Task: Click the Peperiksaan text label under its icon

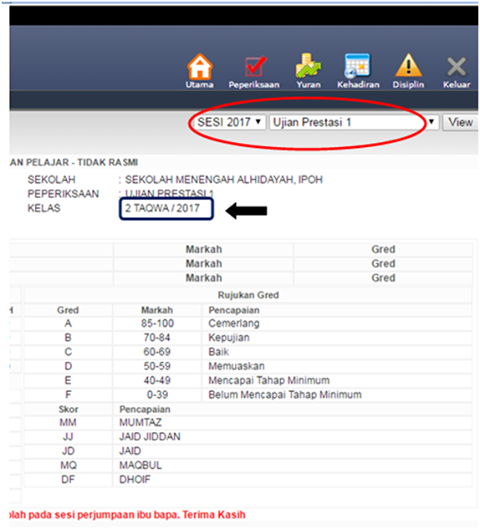Action: point(254,85)
